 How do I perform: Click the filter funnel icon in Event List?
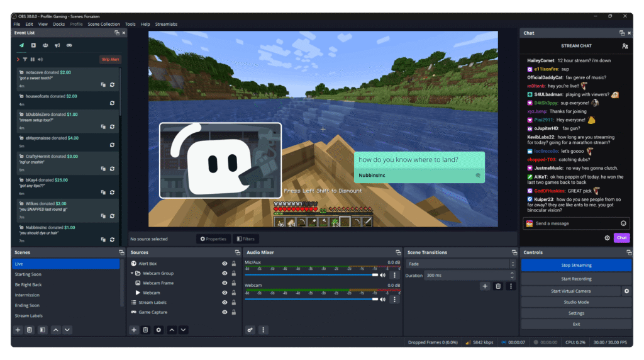[x=25, y=60]
